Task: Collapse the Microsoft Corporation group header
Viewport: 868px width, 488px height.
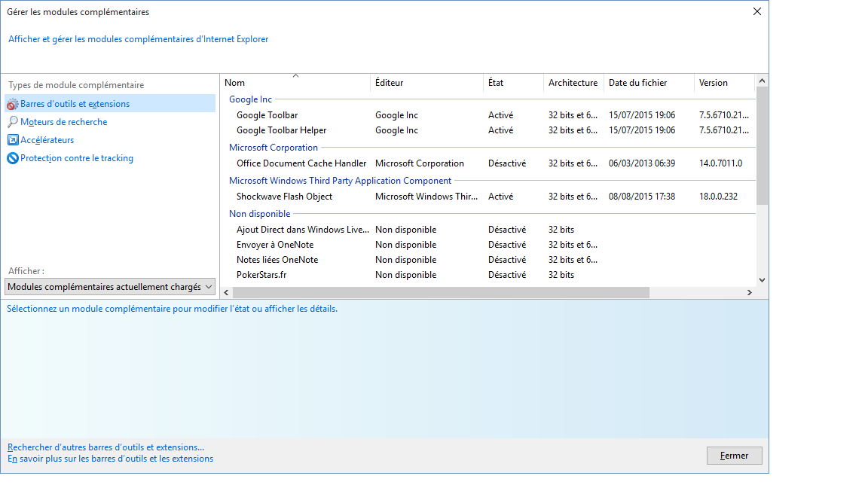Action: [274, 148]
